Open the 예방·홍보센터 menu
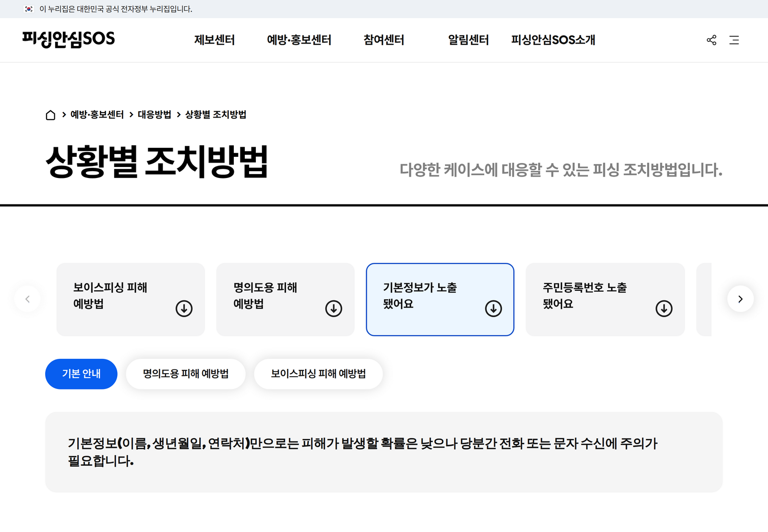The height and width of the screenshot is (532, 768). [299, 40]
